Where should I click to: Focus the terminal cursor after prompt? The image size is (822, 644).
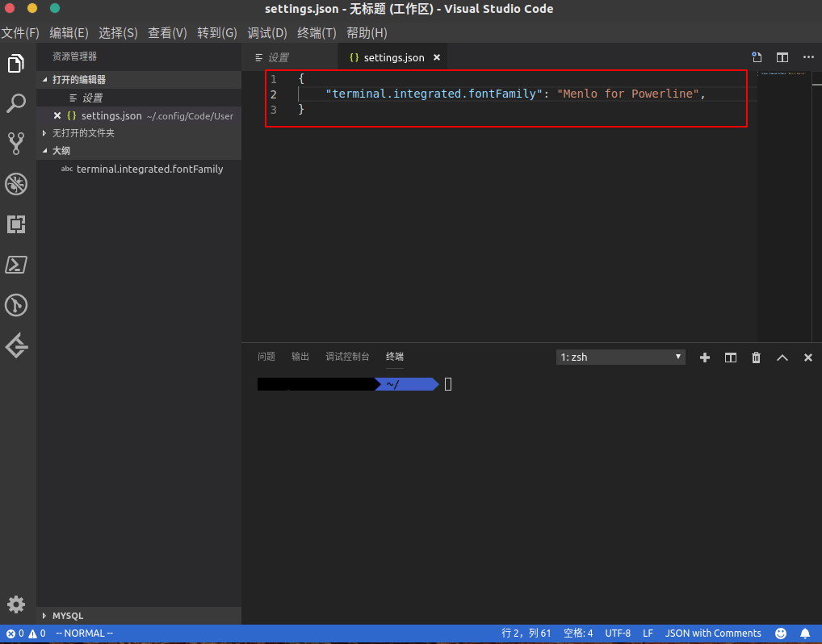[x=448, y=385]
